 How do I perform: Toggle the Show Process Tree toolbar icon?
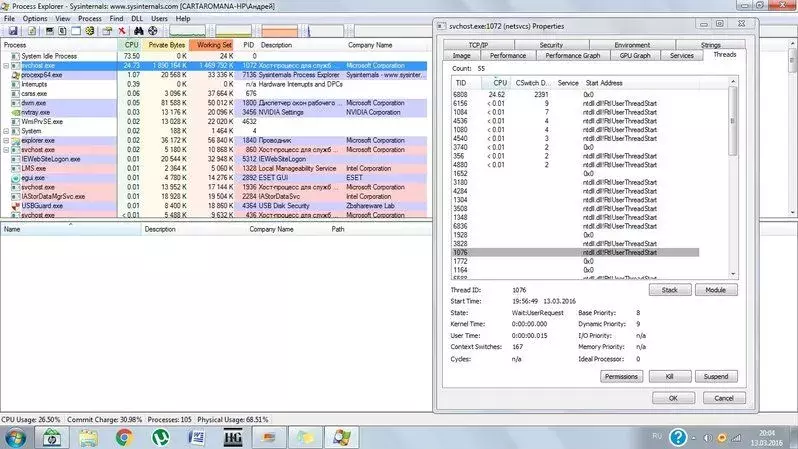[62, 31]
